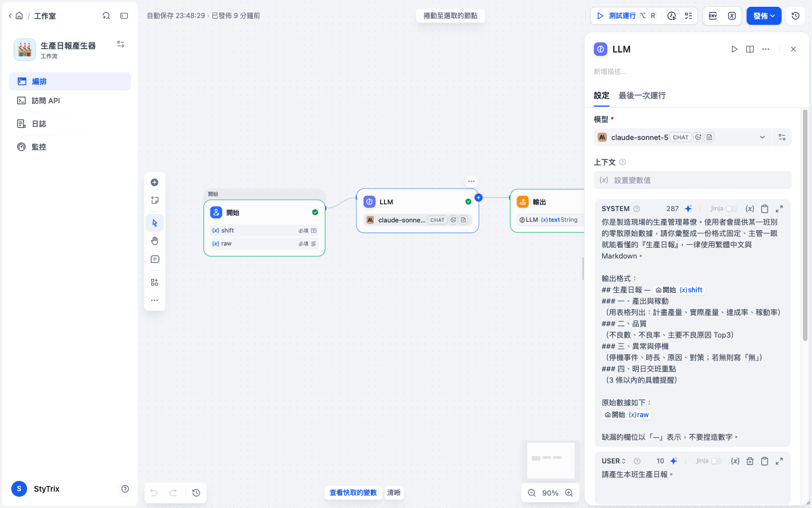Click the plus handle on LLM node

pyautogui.click(x=478, y=198)
